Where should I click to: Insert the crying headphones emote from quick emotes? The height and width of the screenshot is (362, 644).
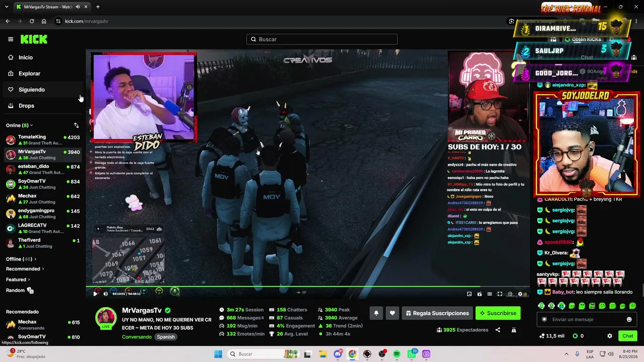[561, 306]
